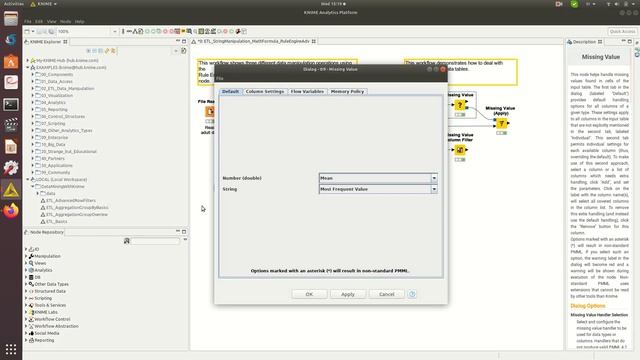Open the 100% zoom level dropdown

114,31
